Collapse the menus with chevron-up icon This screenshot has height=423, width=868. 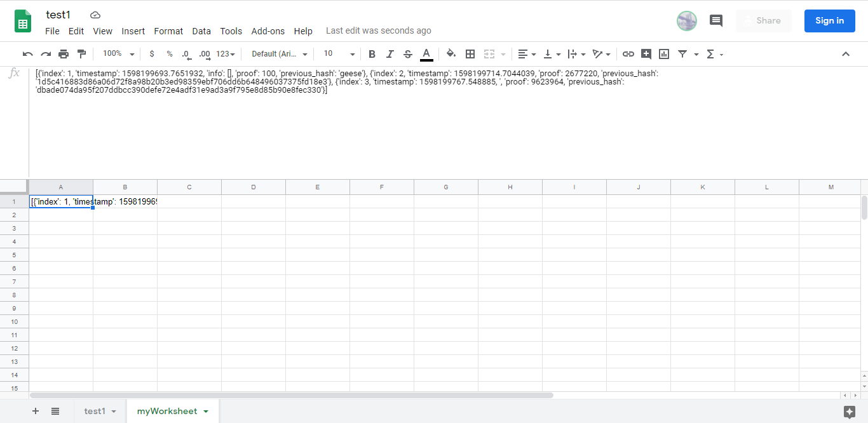point(846,54)
